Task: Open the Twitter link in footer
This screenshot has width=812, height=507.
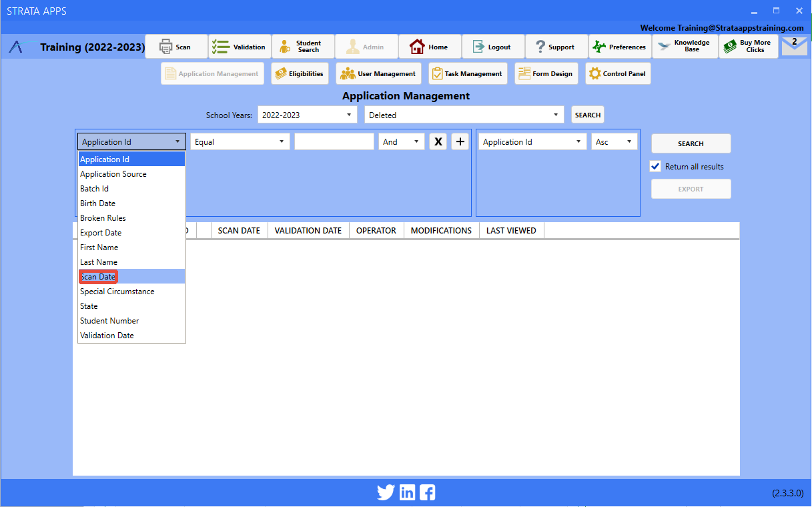Action: pyautogui.click(x=386, y=492)
